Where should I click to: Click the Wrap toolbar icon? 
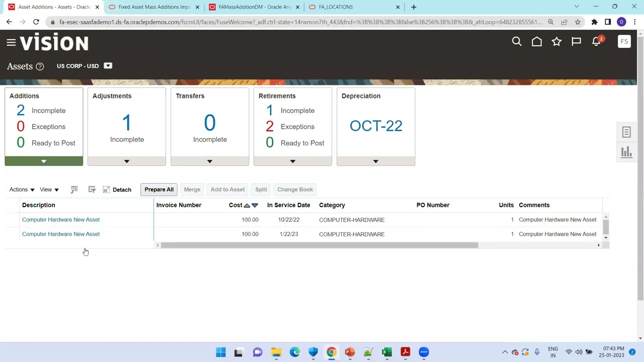point(92,190)
